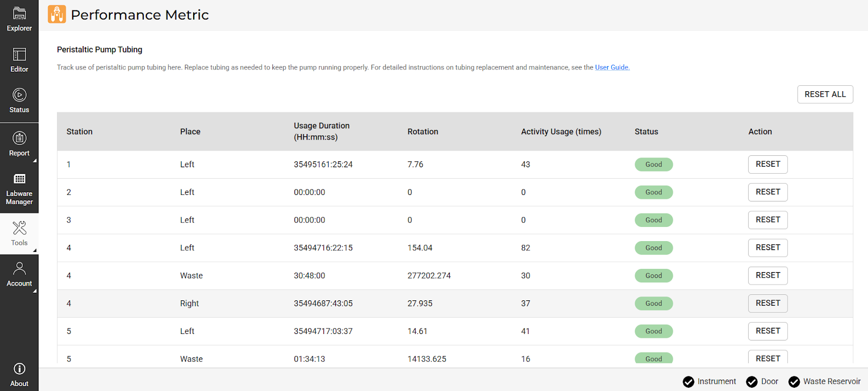Reset tubing for Station 1 Left
Viewport: 868px width, 391px height.
[x=768, y=165]
